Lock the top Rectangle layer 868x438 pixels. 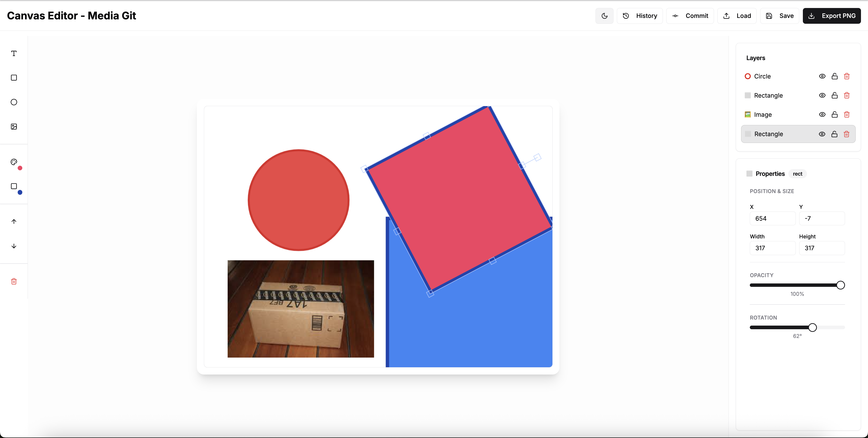tap(834, 95)
